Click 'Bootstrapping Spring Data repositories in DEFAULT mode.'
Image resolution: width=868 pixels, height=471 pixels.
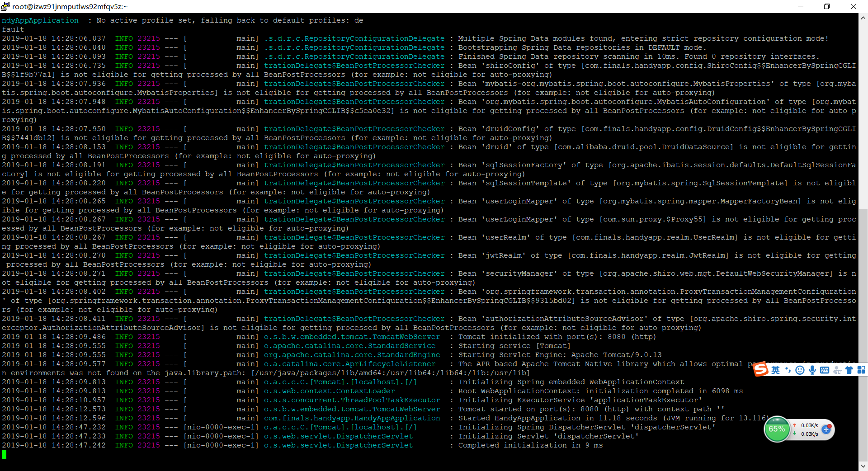pos(583,47)
